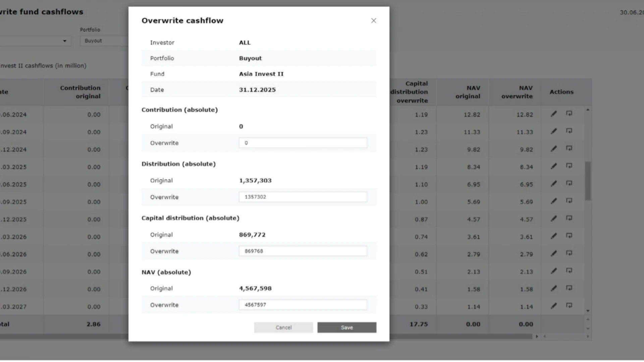This screenshot has height=362, width=644.
Task: Click the table vertical scrollbar thumb
Action: coord(588,181)
